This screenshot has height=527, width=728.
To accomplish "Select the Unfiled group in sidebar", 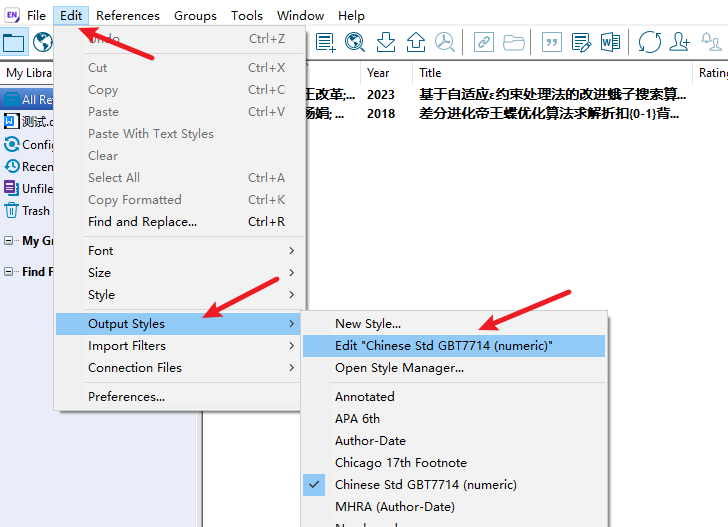I will [28, 189].
